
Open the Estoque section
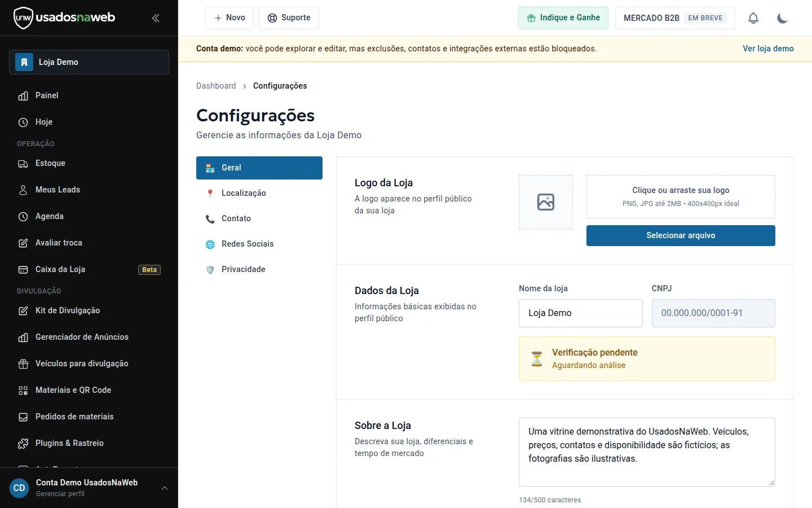[89, 163]
